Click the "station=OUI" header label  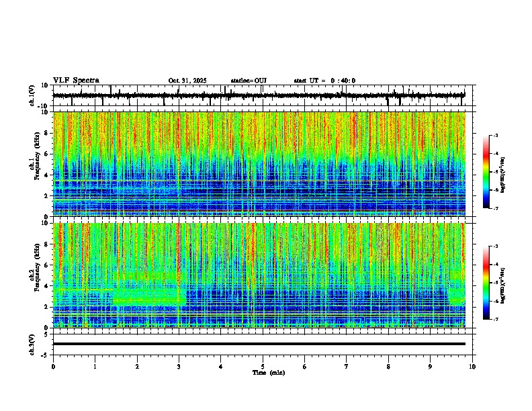[249, 81]
